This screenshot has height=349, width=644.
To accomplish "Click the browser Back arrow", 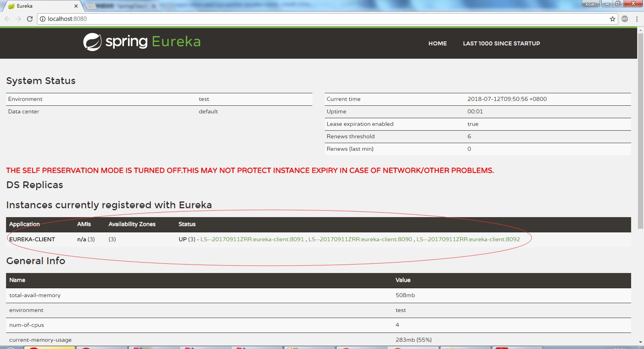I will [7, 19].
